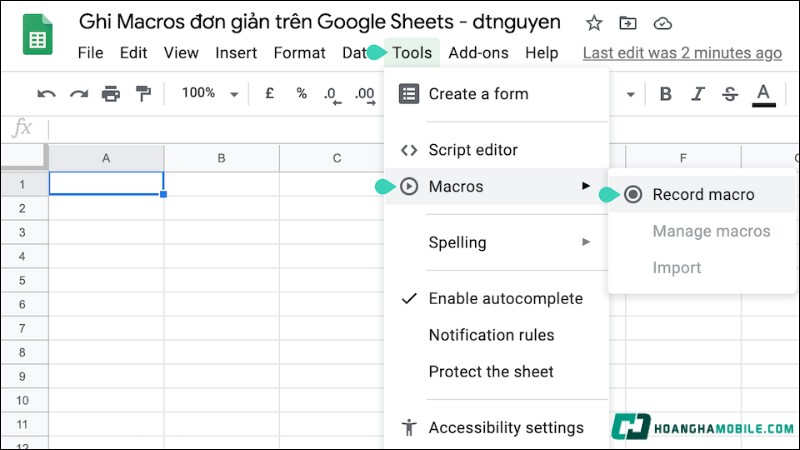The height and width of the screenshot is (450, 800).
Task: Check the cloud save status icon
Action: click(x=662, y=23)
